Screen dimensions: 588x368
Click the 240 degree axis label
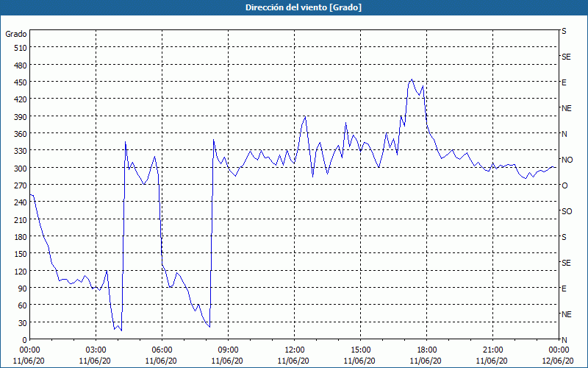point(21,203)
